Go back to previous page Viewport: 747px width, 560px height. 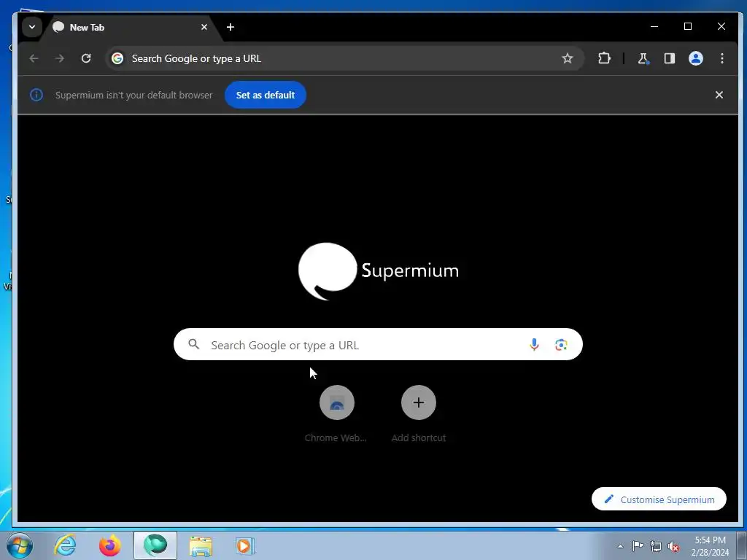pyautogui.click(x=34, y=58)
